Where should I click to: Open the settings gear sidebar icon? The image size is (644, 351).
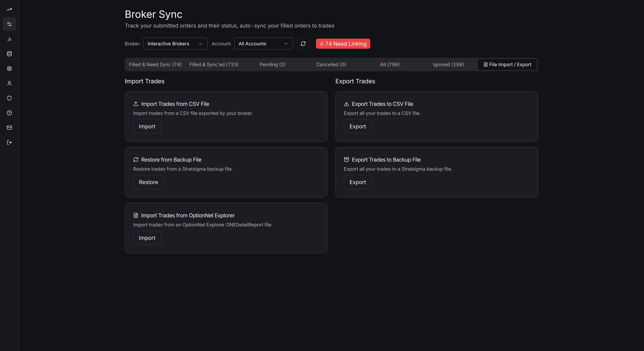coord(9,69)
